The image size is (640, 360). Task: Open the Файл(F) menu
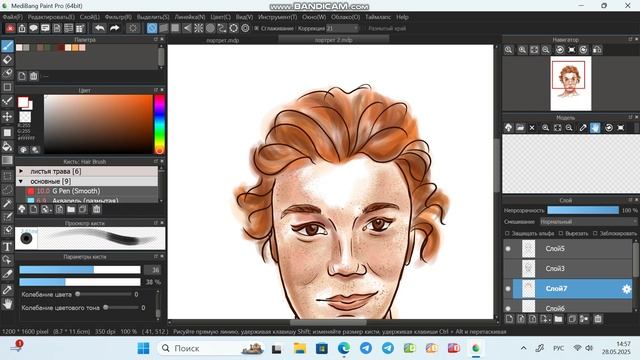(x=13, y=17)
